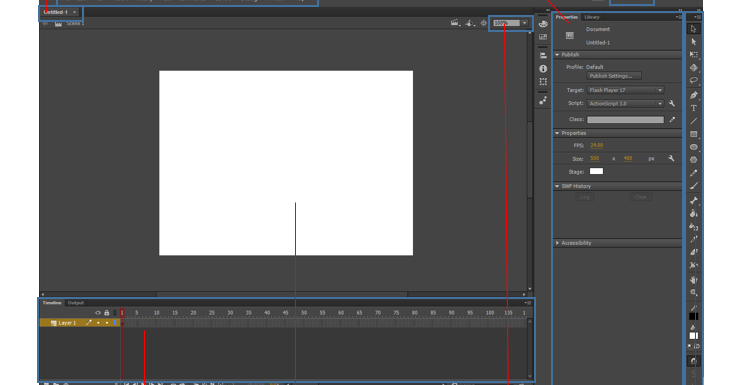Viewport: 734px width, 385px height.
Task: Collapse the Publish section
Action: point(557,55)
